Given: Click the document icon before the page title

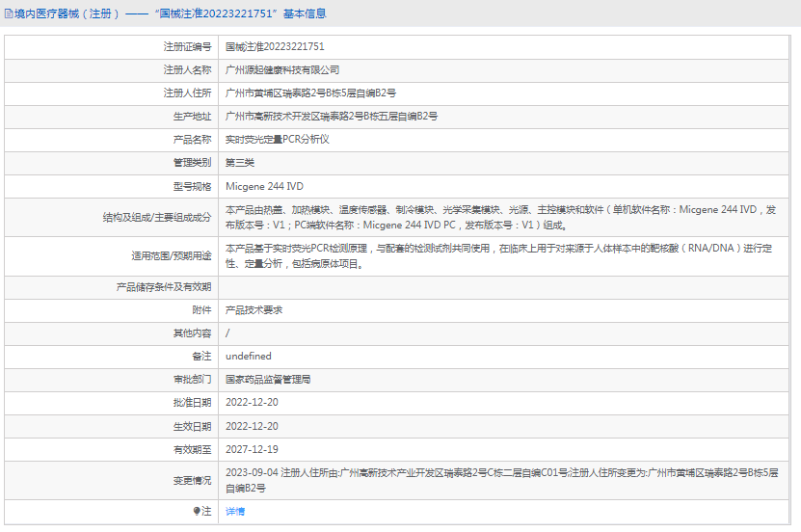Looking at the screenshot, I should (9, 13).
